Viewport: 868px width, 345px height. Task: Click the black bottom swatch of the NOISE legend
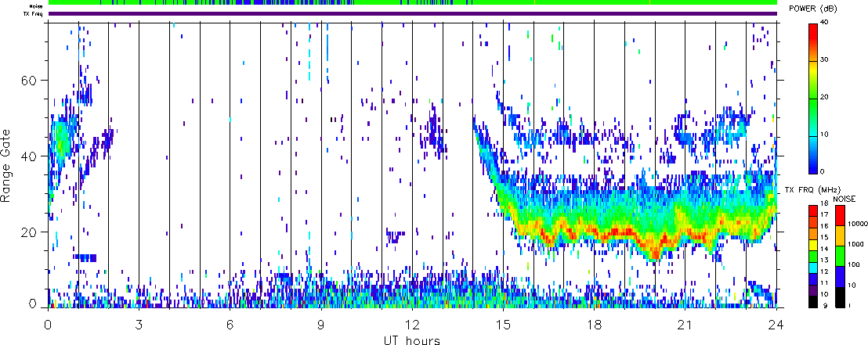(x=840, y=297)
